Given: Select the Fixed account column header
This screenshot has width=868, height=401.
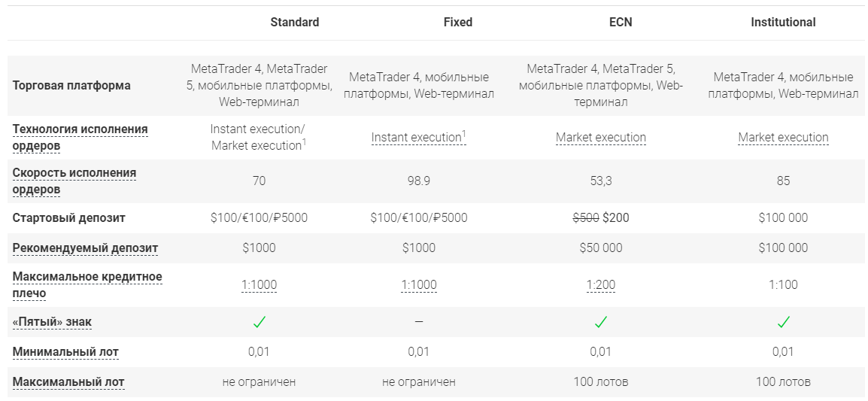Looking at the screenshot, I should [458, 23].
